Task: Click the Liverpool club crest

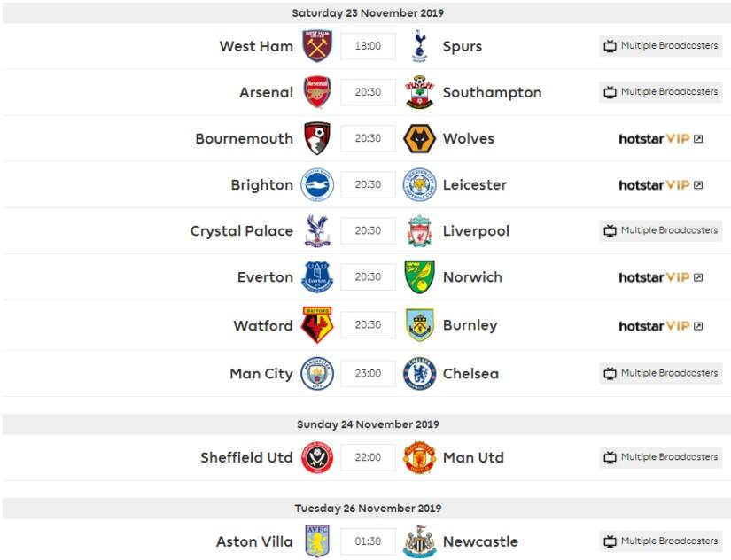Action: tap(419, 230)
